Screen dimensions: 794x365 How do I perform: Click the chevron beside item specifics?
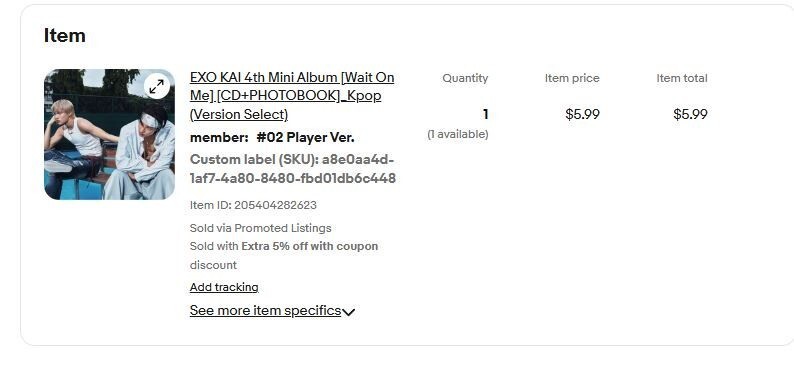348,312
